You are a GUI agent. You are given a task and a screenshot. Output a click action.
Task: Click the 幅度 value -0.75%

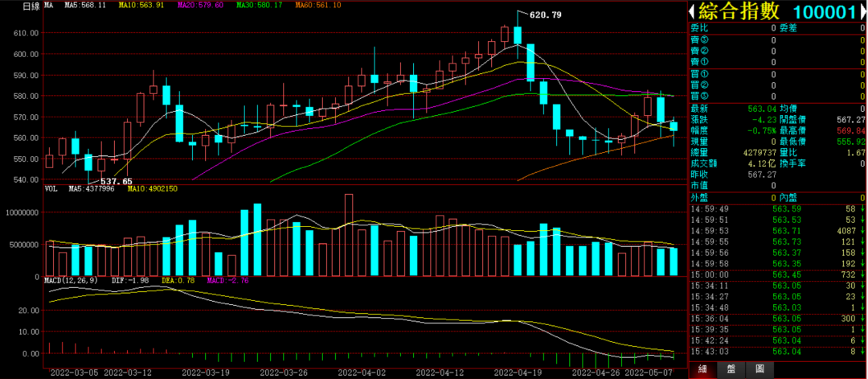tap(762, 130)
